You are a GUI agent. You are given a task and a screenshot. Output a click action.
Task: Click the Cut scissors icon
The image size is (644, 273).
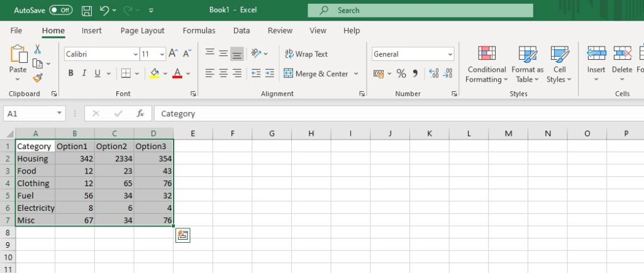click(x=37, y=49)
